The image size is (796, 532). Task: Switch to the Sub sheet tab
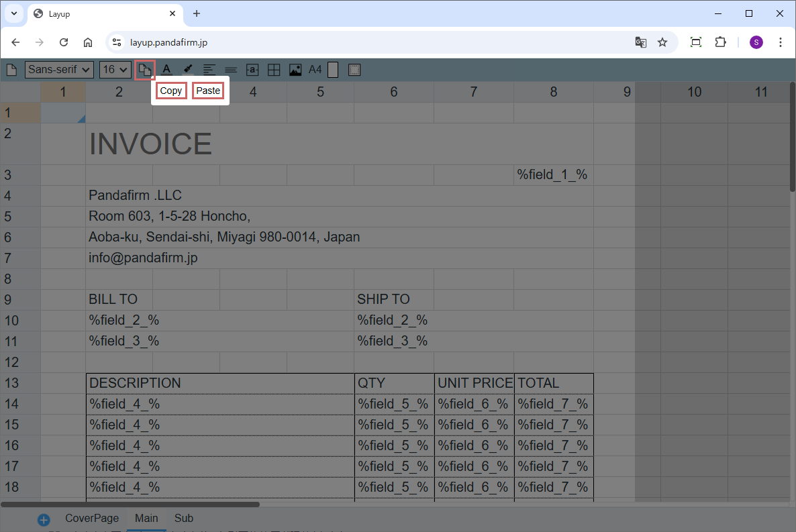click(183, 518)
